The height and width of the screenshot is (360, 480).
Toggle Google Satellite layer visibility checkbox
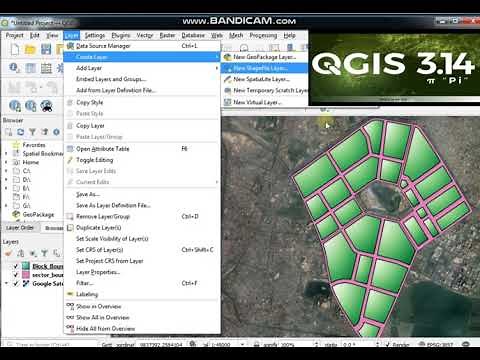[x=15, y=284]
